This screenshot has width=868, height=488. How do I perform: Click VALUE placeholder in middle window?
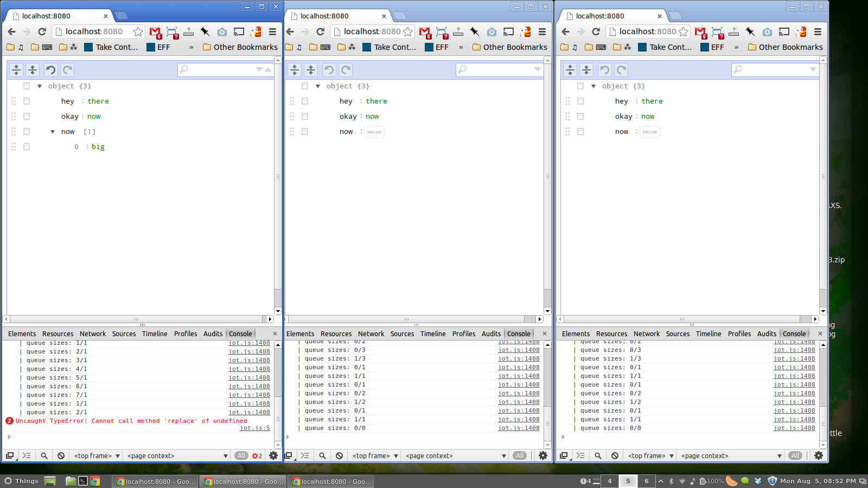tap(374, 132)
